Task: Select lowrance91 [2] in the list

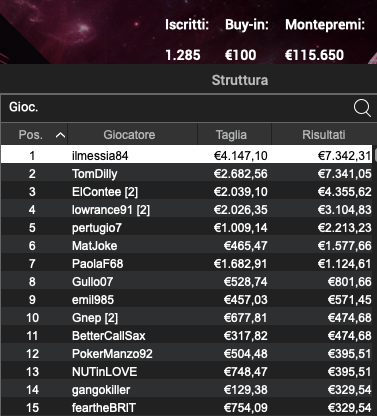Action: click(187, 210)
